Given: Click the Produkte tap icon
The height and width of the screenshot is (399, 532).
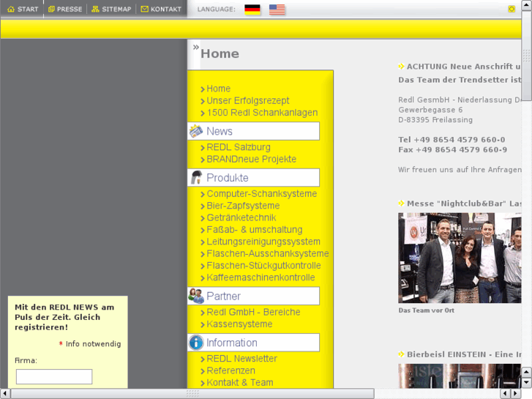Looking at the screenshot, I should click(x=196, y=178).
